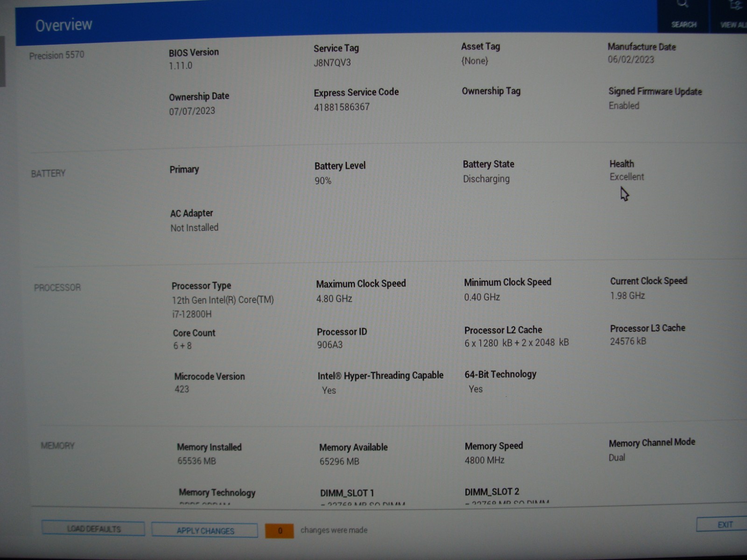Image resolution: width=747 pixels, height=560 pixels.
Task: Select maximum clock speed 4.80 GHz
Action: (334, 299)
